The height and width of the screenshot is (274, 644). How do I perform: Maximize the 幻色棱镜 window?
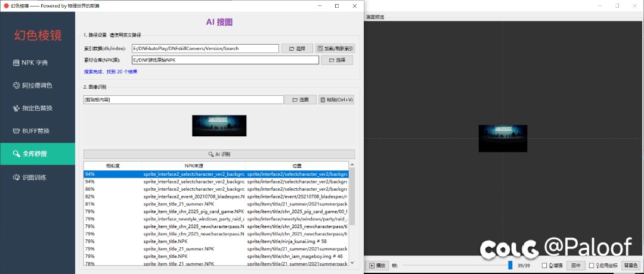pos(337,6)
